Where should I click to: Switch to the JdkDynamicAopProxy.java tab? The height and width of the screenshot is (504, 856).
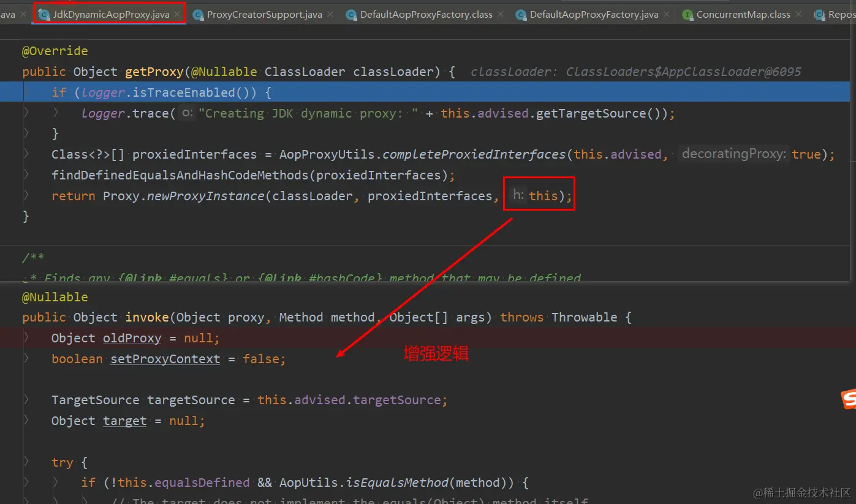[x=111, y=14]
